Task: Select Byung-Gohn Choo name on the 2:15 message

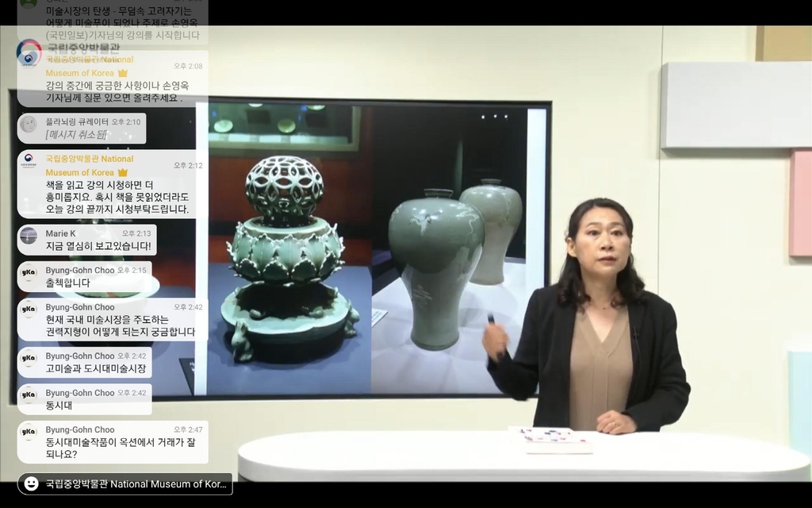Action: point(80,270)
